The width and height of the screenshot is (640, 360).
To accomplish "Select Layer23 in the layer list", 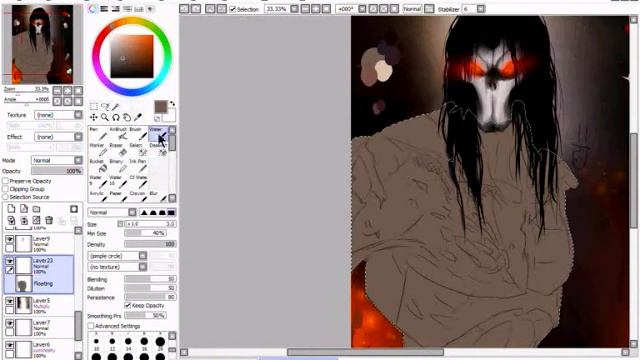I will (x=39, y=265).
